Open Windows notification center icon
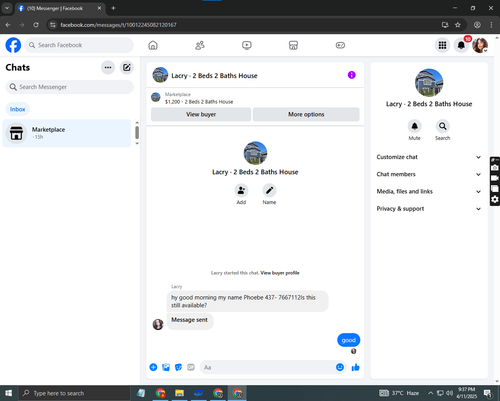The height and width of the screenshot is (401, 500). [488, 393]
